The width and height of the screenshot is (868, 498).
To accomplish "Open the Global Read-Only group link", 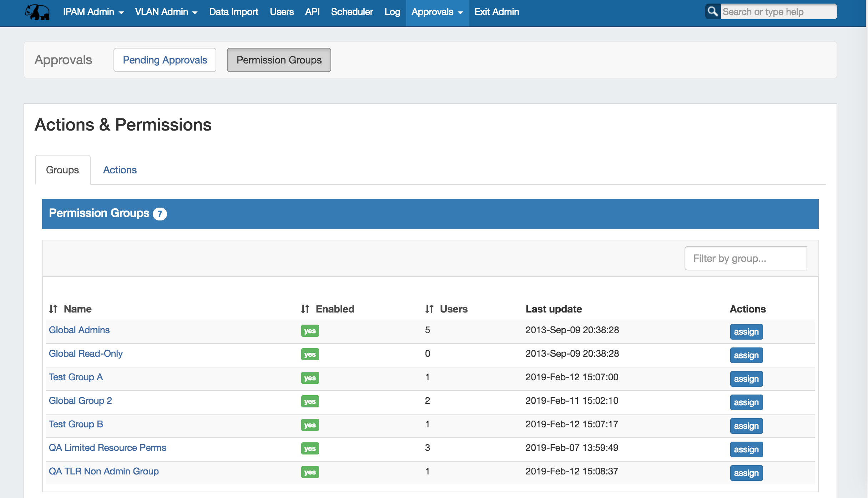I will point(86,354).
